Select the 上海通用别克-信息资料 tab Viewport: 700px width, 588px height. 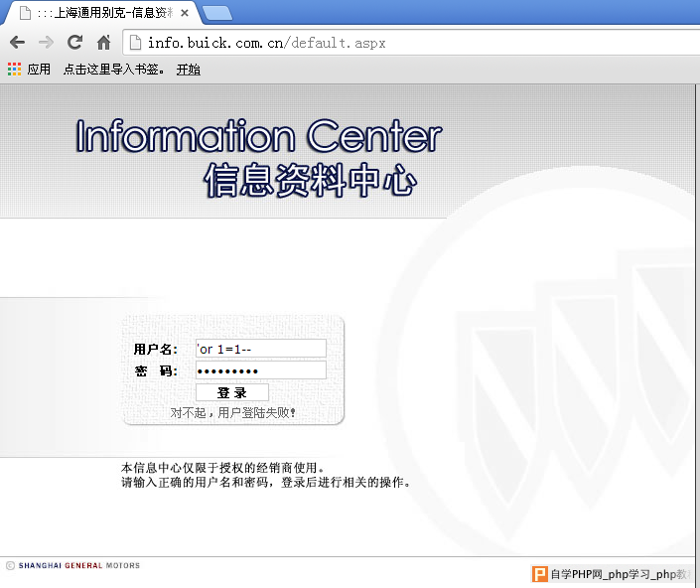coord(102,13)
